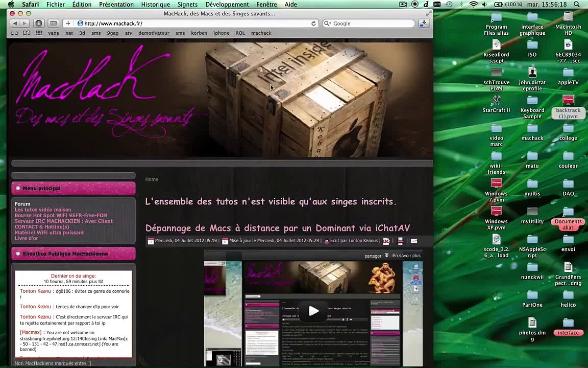
Task: Open the Édition menu
Action: pyautogui.click(x=82, y=5)
